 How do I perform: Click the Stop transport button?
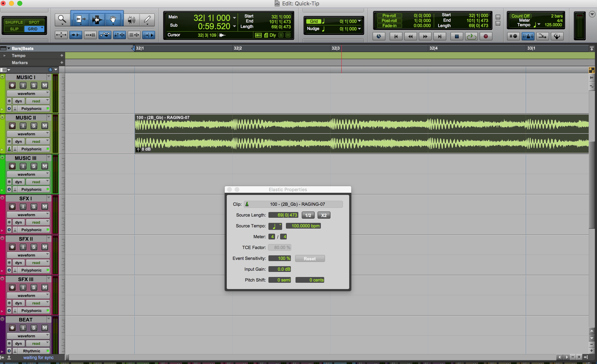[457, 36]
